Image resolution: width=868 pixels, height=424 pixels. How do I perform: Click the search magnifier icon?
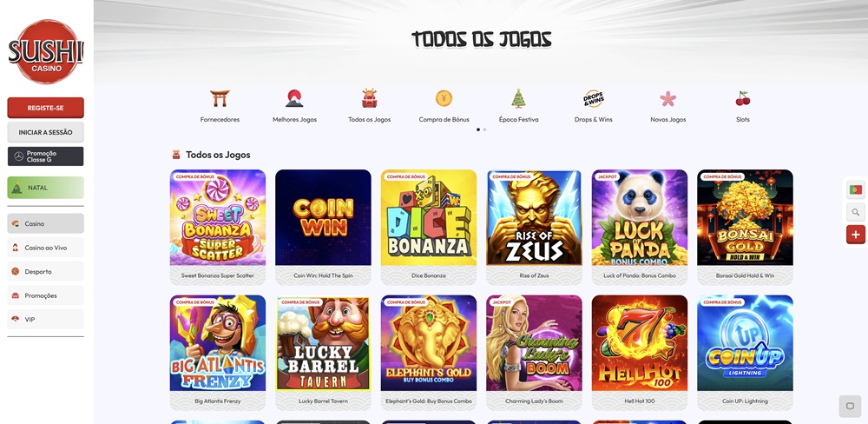coord(856,212)
